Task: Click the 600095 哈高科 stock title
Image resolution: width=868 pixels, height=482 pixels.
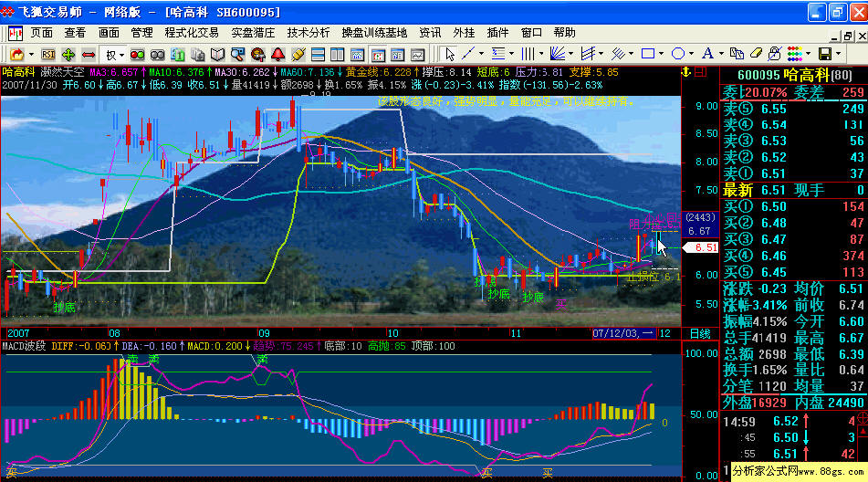Action: pos(795,75)
